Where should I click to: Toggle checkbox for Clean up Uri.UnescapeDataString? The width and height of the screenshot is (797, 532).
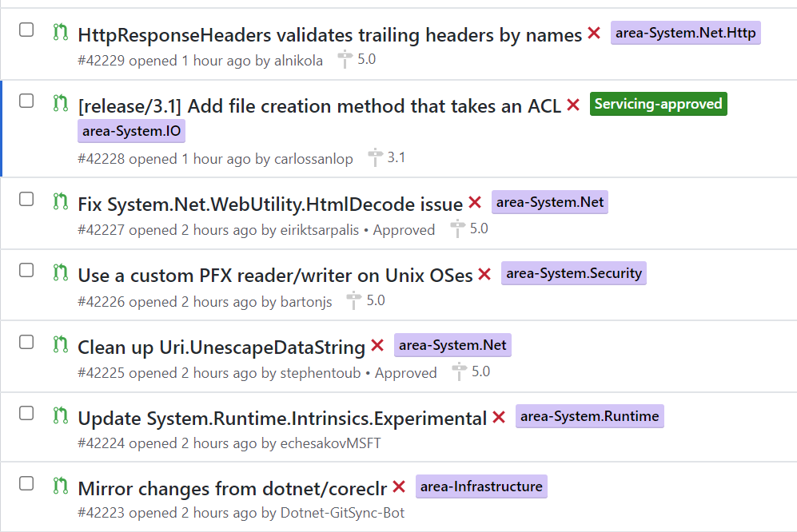point(26,342)
